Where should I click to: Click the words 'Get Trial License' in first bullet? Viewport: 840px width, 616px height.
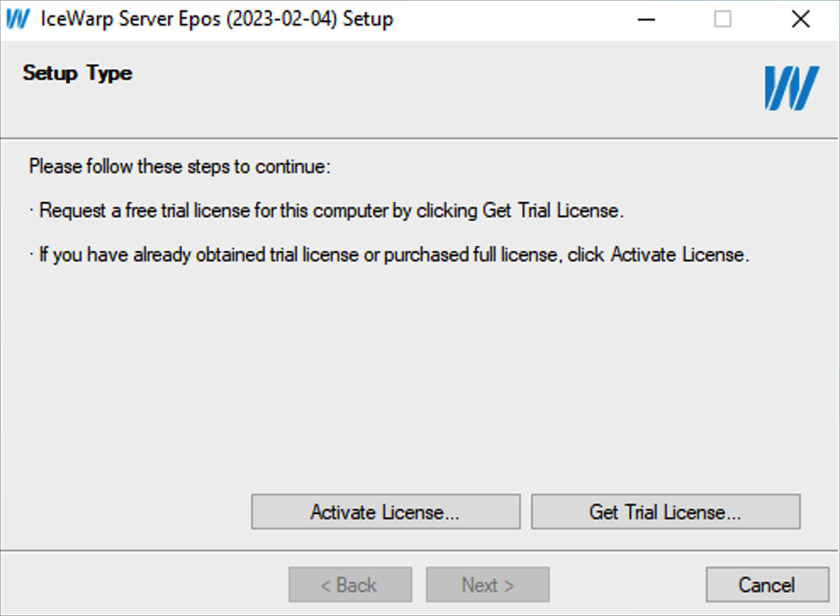click(x=550, y=210)
